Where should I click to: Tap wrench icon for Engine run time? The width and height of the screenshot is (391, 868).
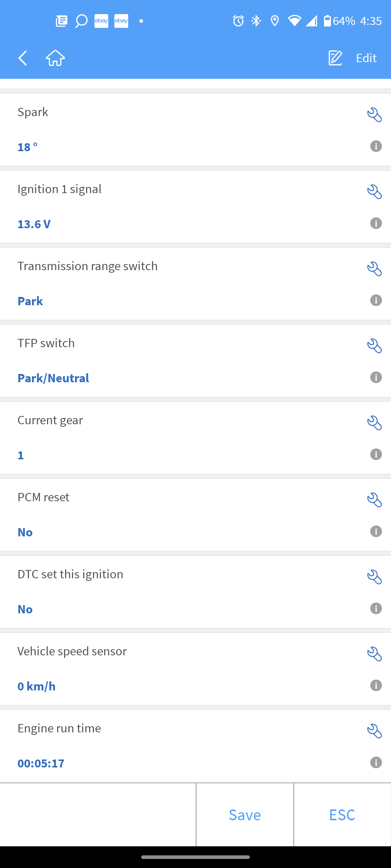click(x=374, y=731)
